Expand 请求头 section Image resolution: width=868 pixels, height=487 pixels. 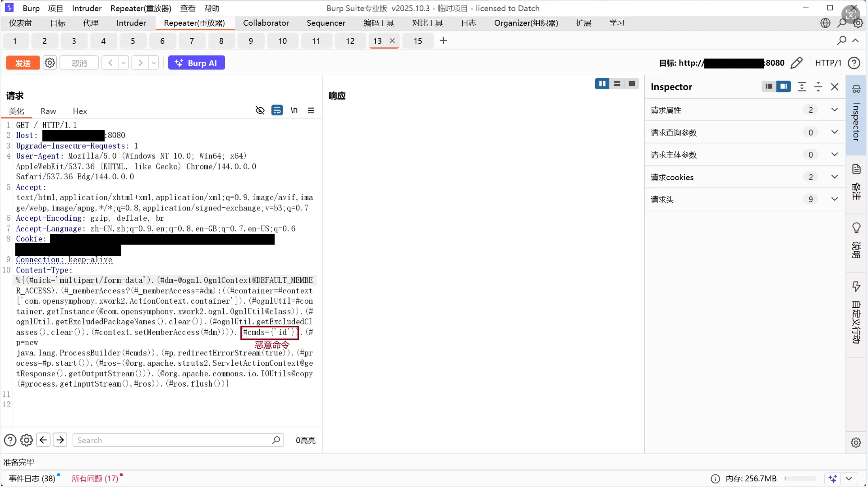[835, 199]
